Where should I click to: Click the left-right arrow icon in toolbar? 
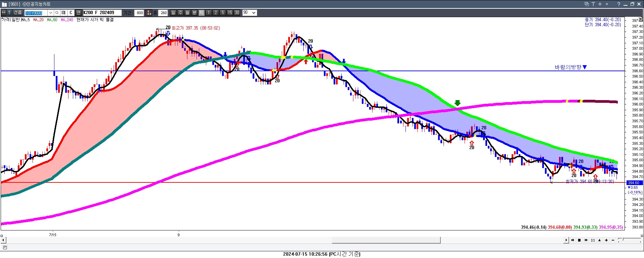point(4,12)
